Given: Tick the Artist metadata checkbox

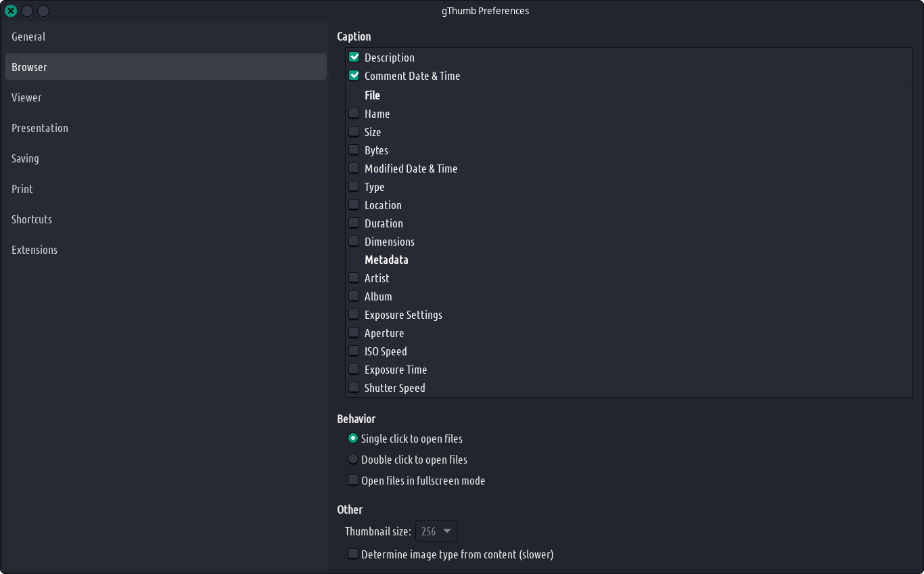Looking at the screenshot, I should [354, 278].
